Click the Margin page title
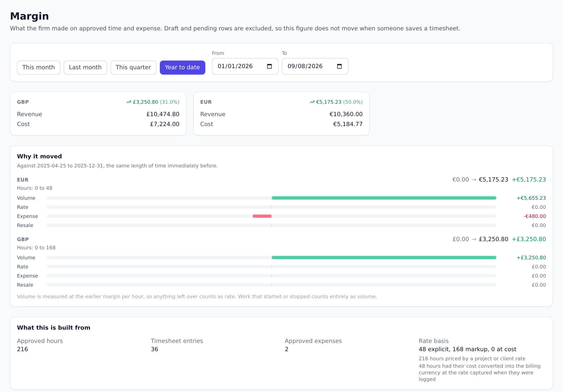Image resolution: width=563 pixels, height=392 pixels. click(30, 16)
